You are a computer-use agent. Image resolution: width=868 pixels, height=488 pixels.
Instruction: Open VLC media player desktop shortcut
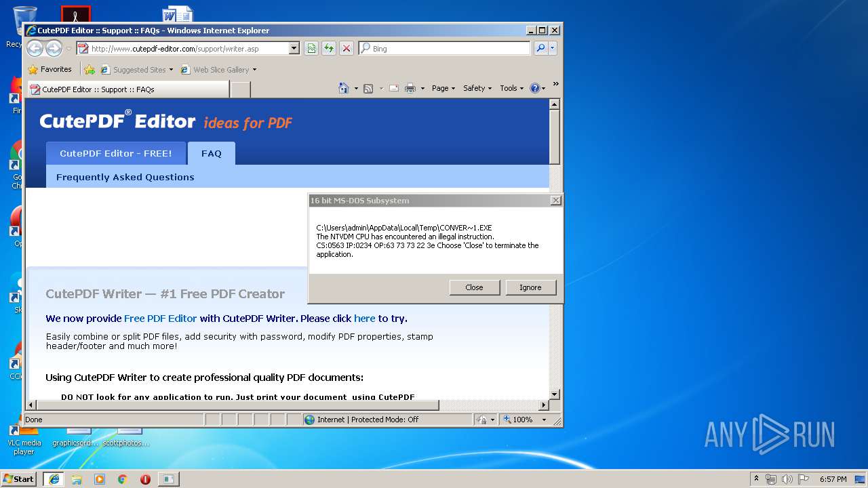point(24,441)
